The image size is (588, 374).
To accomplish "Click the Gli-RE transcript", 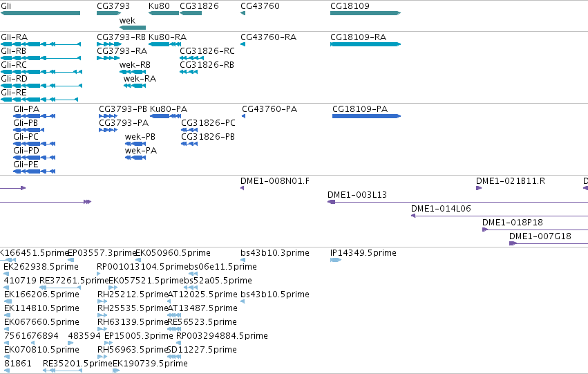I will 39,100.
